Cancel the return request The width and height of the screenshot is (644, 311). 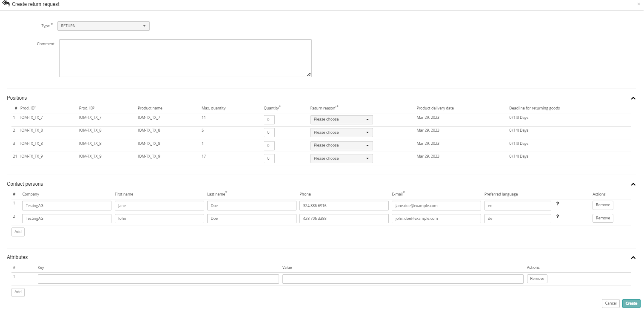611,303
